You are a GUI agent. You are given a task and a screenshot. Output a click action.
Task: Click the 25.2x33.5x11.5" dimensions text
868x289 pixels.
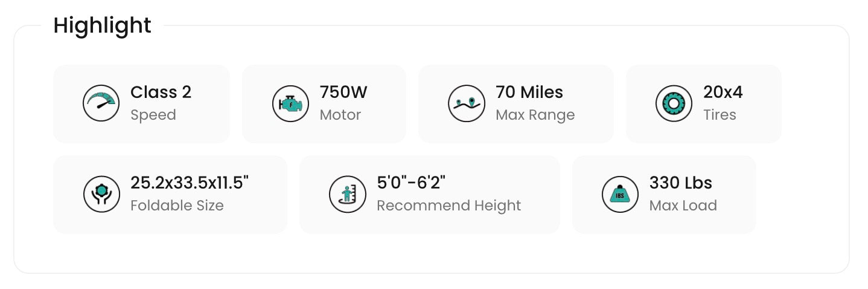click(x=190, y=183)
